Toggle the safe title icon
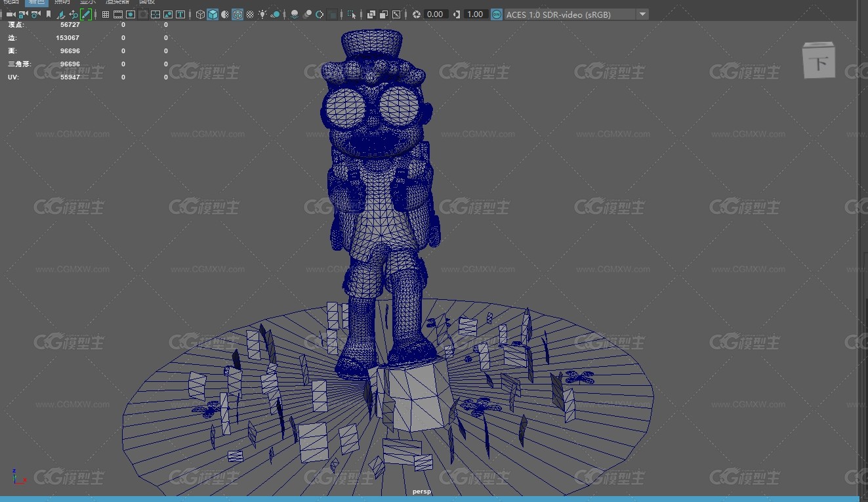 pyautogui.click(x=180, y=14)
